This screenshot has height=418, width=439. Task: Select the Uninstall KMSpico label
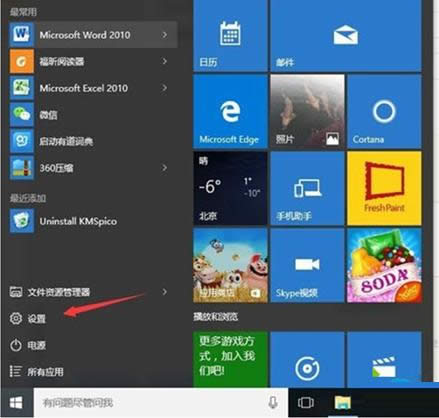click(78, 221)
